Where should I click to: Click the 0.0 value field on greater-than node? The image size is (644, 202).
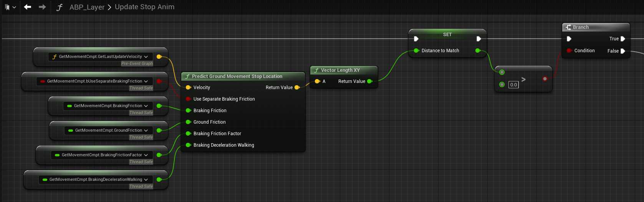(513, 85)
